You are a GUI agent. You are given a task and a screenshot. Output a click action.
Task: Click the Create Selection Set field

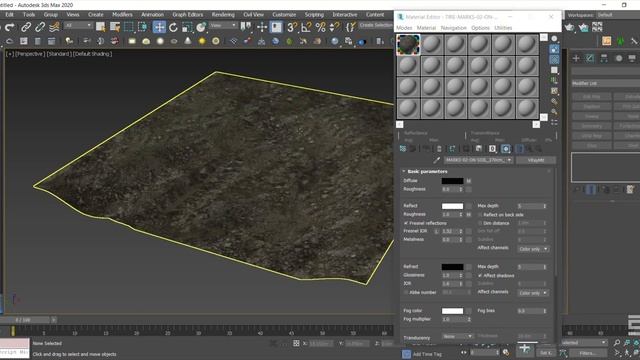coord(376,25)
